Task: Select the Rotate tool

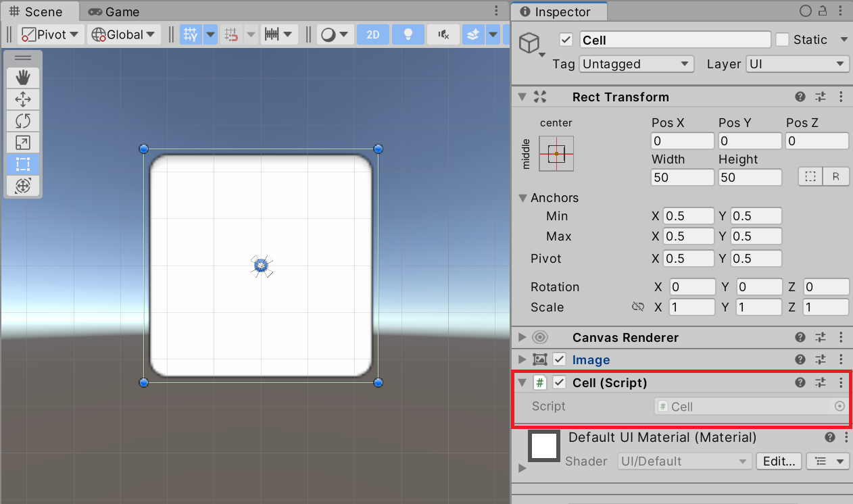Action: click(23, 121)
